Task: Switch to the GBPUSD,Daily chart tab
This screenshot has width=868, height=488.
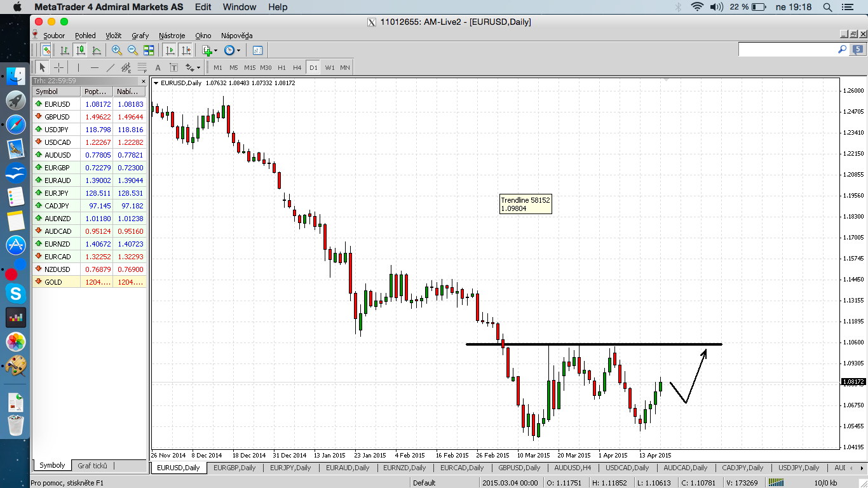Action: pos(519,468)
